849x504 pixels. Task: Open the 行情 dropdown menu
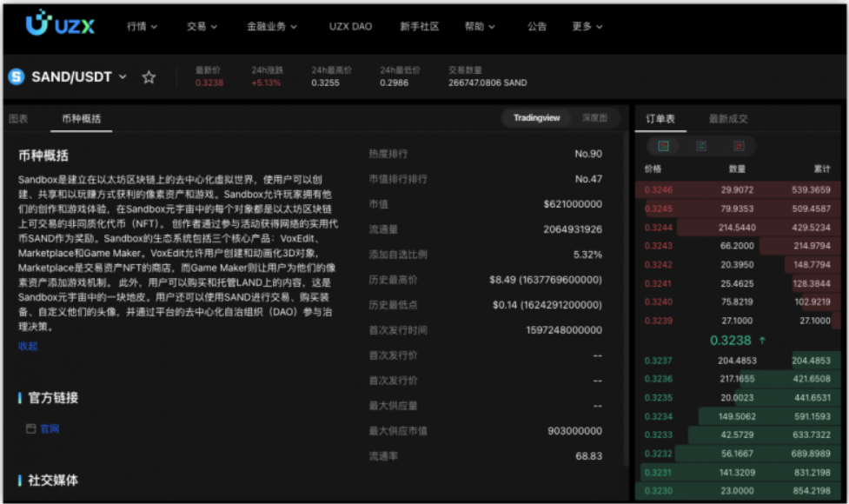coord(142,26)
